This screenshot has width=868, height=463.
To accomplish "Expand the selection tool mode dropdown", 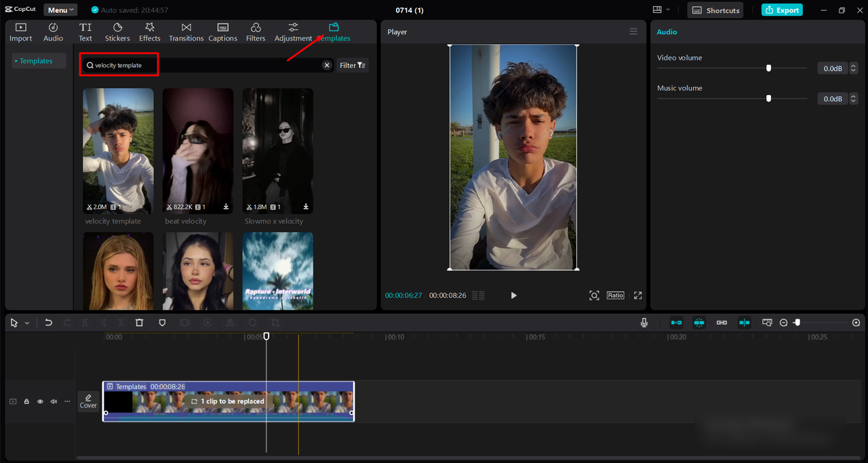I will tap(27, 323).
